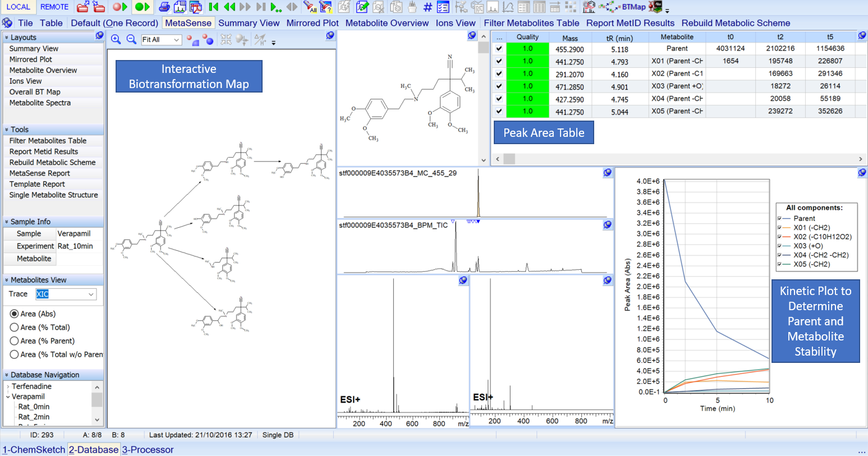Click the print icon in the toolbar
The height and width of the screenshot is (456, 868).
coord(164,7)
